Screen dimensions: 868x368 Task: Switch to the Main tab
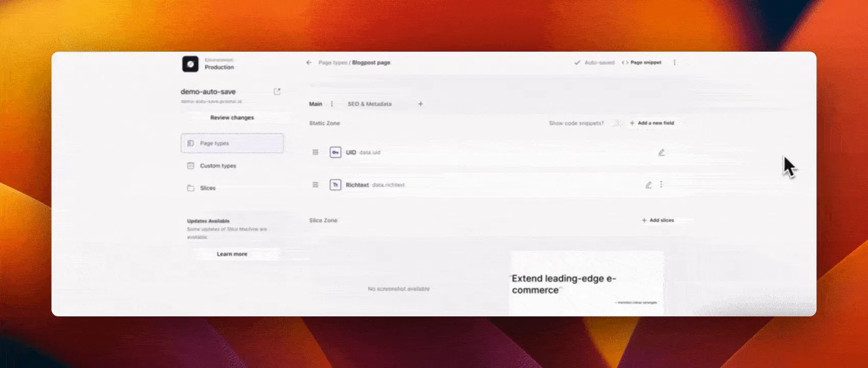click(x=316, y=104)
